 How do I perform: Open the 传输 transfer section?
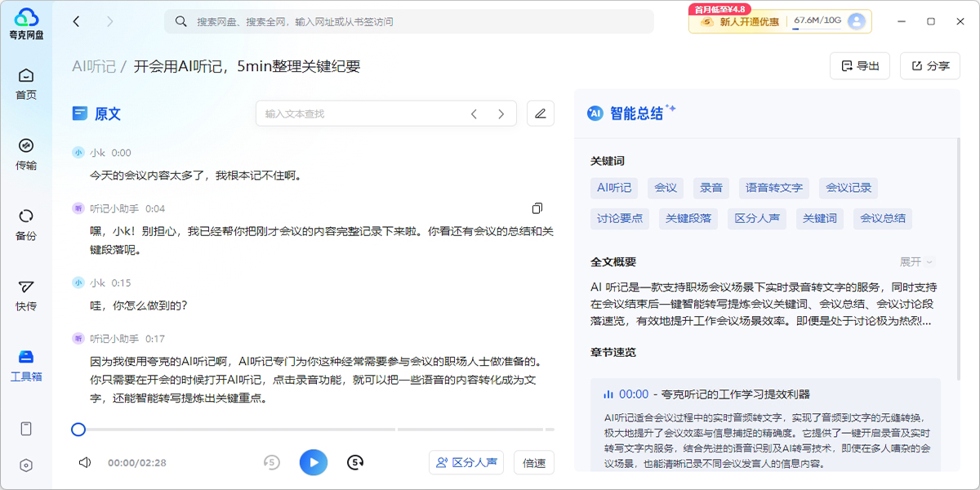point(26,154)
